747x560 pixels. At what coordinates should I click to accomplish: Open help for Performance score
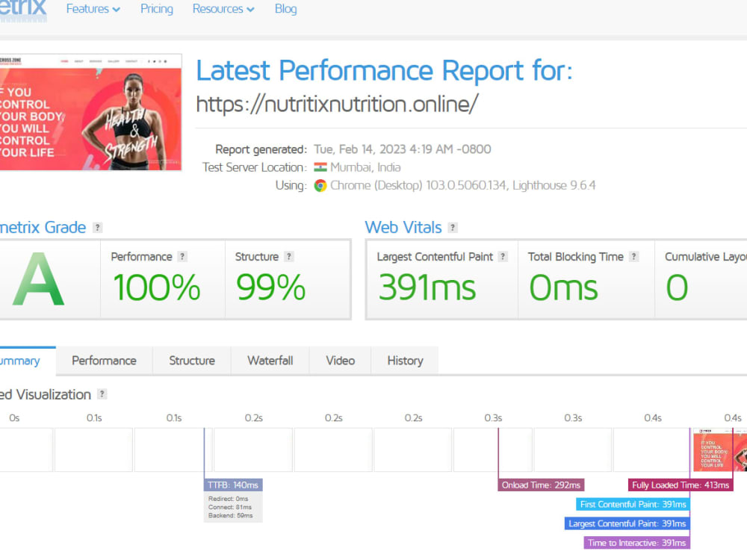182,257
